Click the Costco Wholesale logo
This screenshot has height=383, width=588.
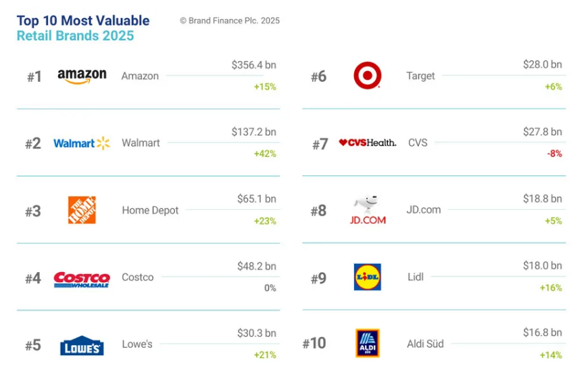point(82,279)
